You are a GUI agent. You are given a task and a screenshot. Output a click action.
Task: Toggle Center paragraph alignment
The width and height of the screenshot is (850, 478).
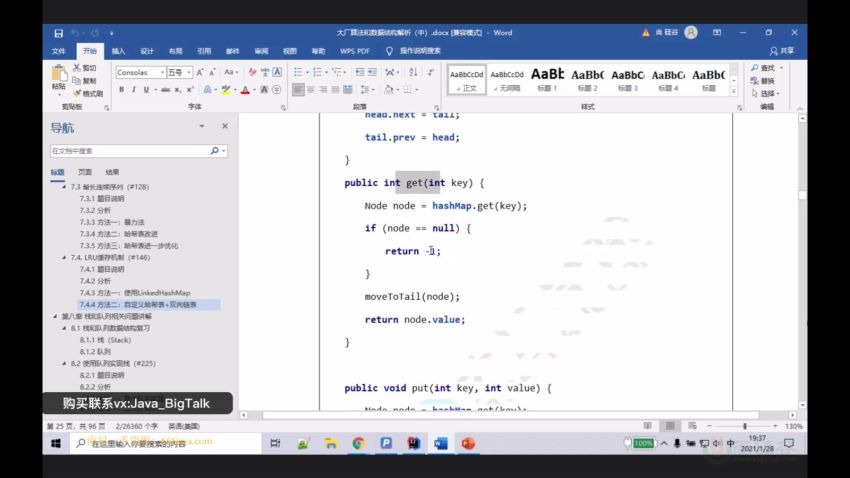coord(311,89)
